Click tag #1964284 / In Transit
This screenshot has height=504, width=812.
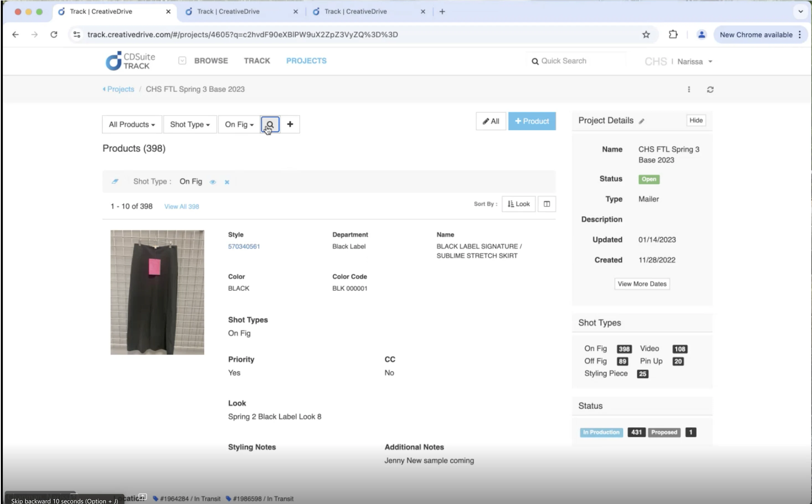coord(187,499)
